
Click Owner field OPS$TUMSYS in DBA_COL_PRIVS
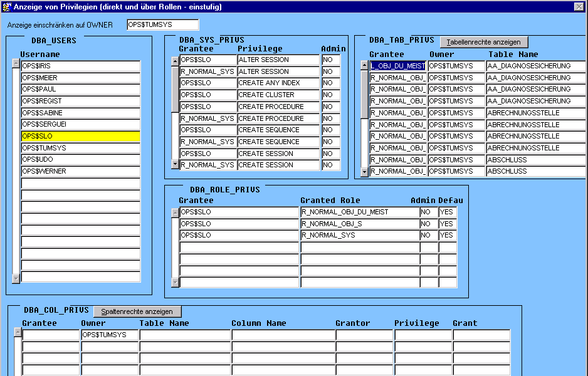pos(109,335)
